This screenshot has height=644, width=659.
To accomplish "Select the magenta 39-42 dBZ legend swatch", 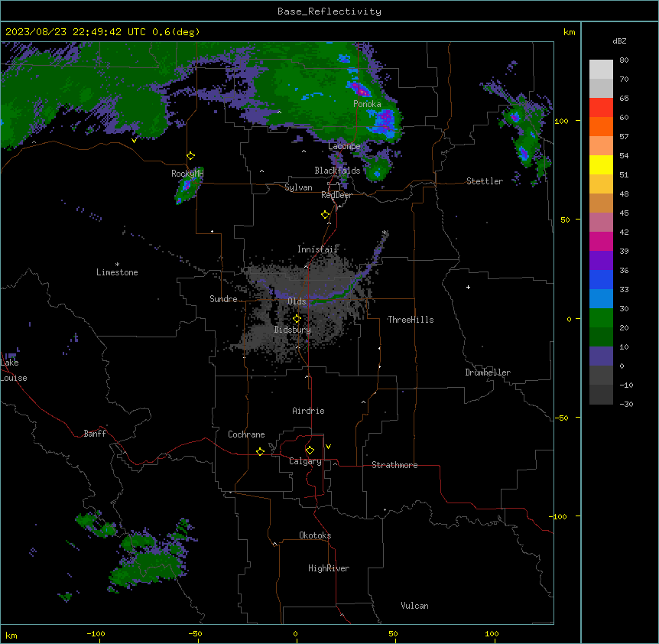I will tap(601, 241).
